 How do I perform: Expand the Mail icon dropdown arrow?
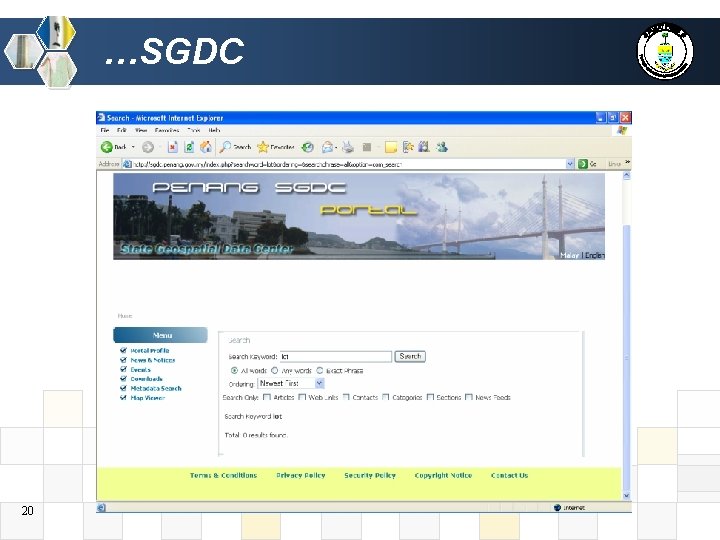click(336, 147)
